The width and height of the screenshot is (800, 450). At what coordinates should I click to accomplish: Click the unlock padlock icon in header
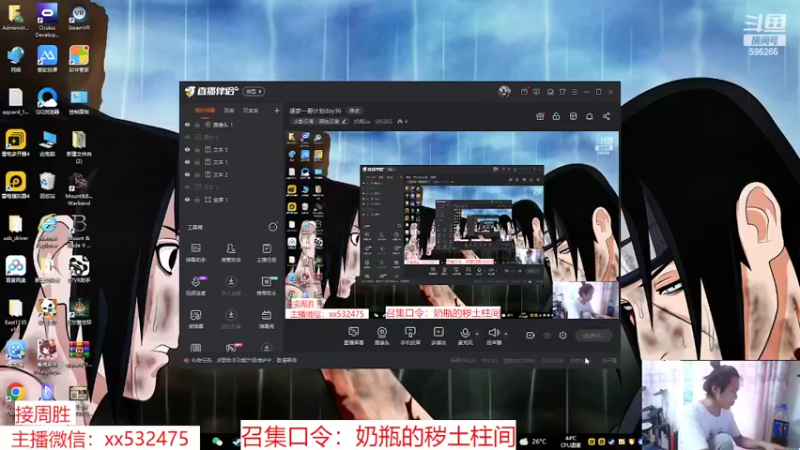[556, 116]
